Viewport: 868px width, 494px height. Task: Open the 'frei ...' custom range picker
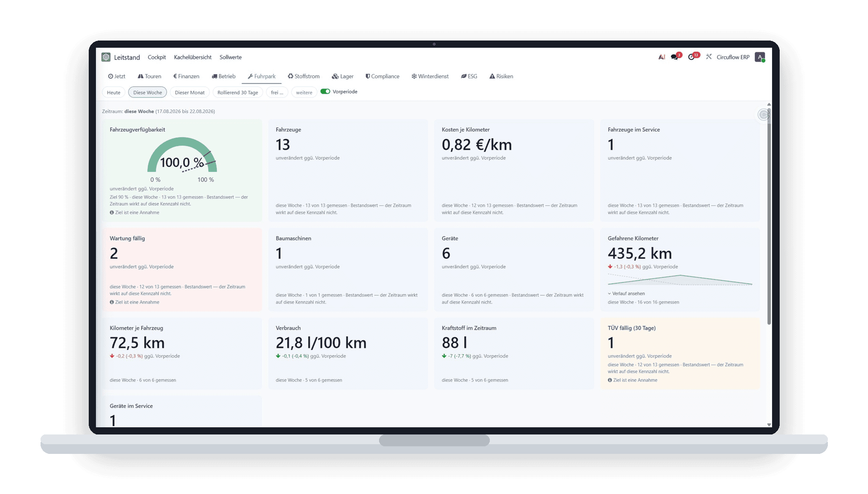click(x=277, y=92)
